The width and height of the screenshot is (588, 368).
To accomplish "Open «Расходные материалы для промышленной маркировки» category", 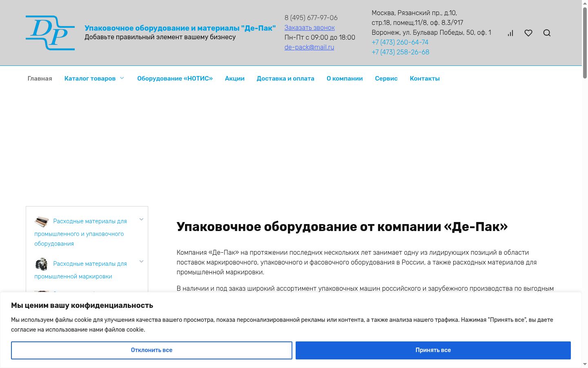I will click(x=80, y=270).
